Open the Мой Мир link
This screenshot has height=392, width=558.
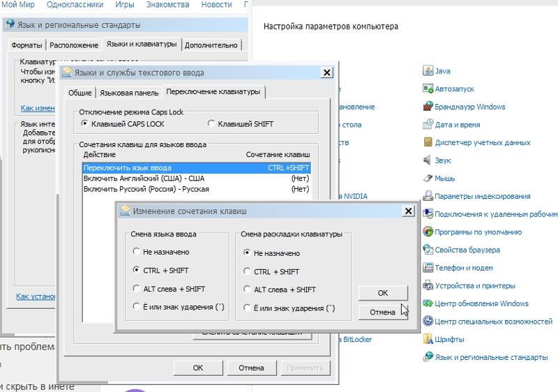coord(18,5)
